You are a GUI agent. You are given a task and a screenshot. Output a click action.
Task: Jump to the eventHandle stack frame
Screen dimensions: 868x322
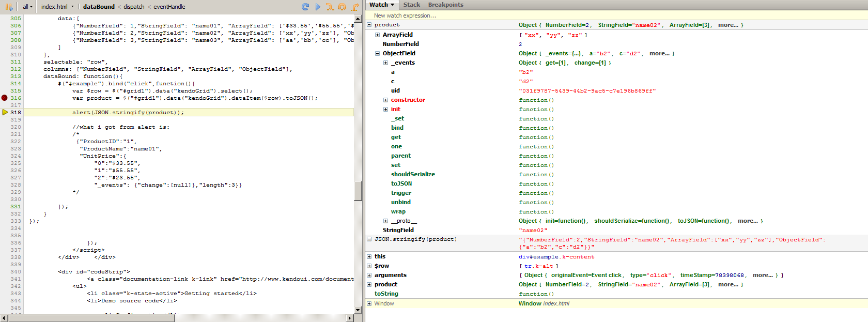(169, 7)
